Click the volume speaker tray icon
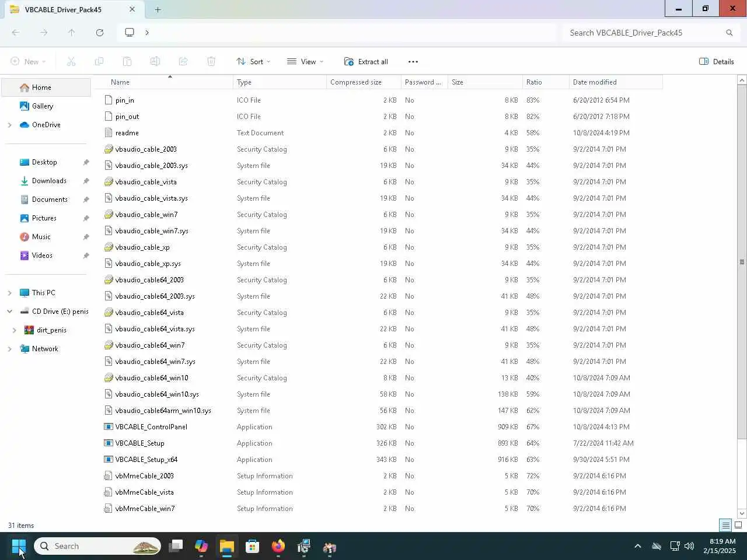Screen dimensions: 747x560 (x=689, y=546)
